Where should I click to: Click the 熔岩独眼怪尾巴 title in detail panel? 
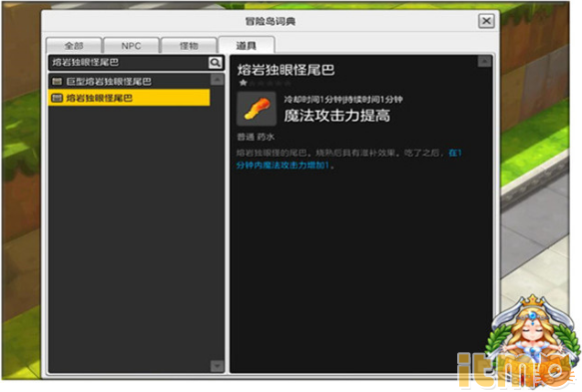(286, 70)
